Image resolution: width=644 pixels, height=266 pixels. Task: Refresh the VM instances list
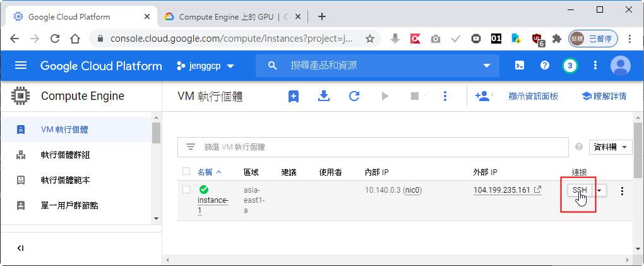pyautogui.click(x=354, y=96)
